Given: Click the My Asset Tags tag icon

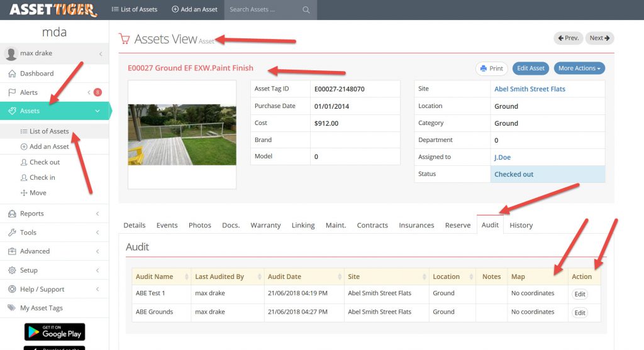Looking at the screenshot, I should pos(12,308).
